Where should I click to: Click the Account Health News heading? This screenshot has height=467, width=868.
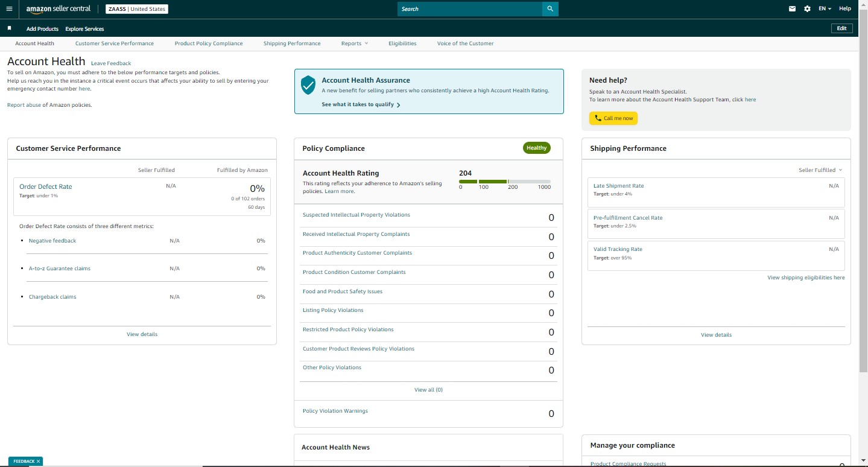pyautogui.click(x=335, y=447)
